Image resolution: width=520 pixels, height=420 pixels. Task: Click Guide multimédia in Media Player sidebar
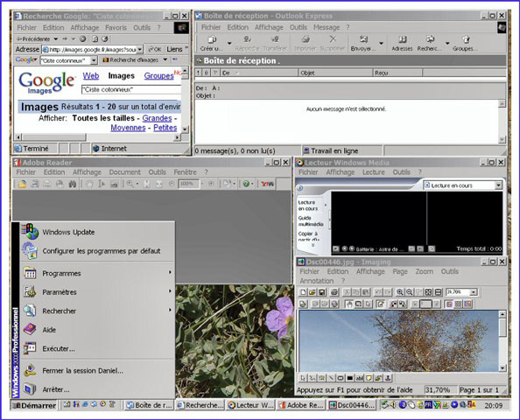point(311,221)
